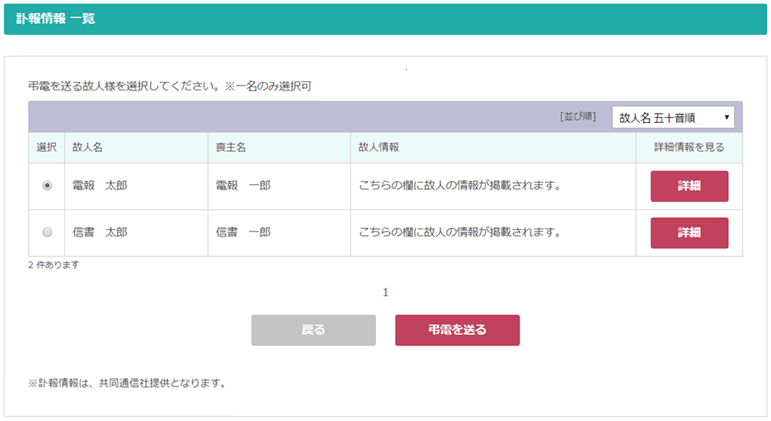Click the chief mourner name 電報 一郎
Viewport: 771px width, 421px height.
click(243, 186)
